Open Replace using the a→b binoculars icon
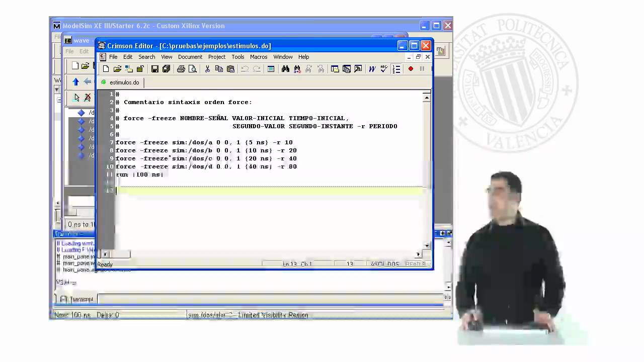The width and height of the screenshot is (644, 362). point(297,69)
